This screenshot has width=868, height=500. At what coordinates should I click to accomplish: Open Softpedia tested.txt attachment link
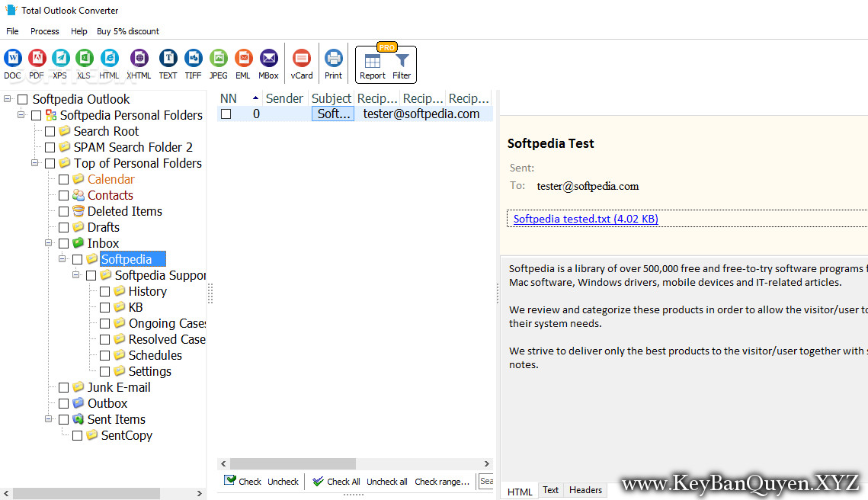tap(586, 219)
